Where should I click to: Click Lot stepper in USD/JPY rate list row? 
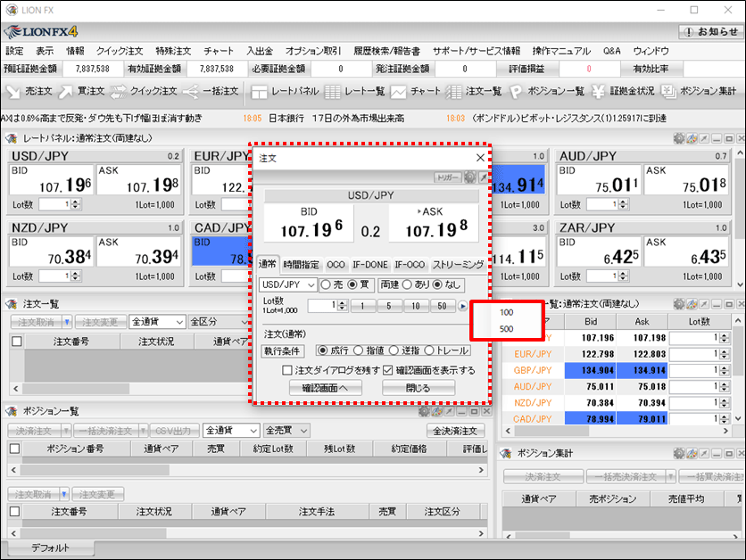(x=724, y=338)
